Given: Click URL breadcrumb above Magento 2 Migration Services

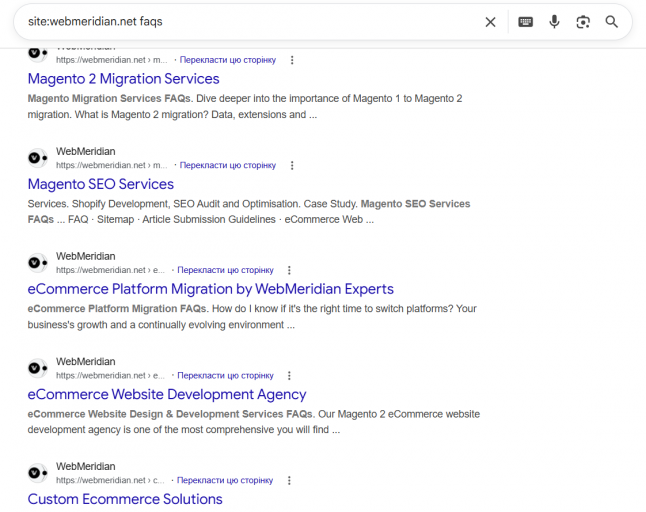Looking at the screenshot, I should tap(112, 60).
